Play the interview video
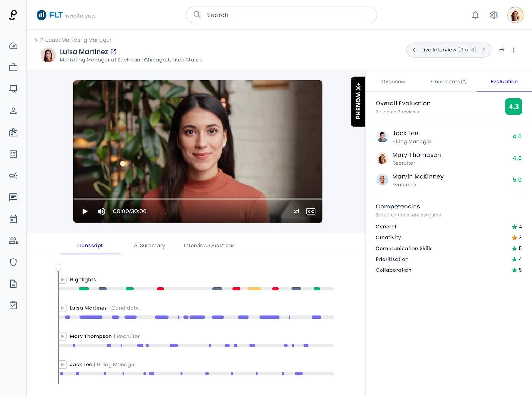The width and height of the screenshot is (532, 397). click(85, 211)
